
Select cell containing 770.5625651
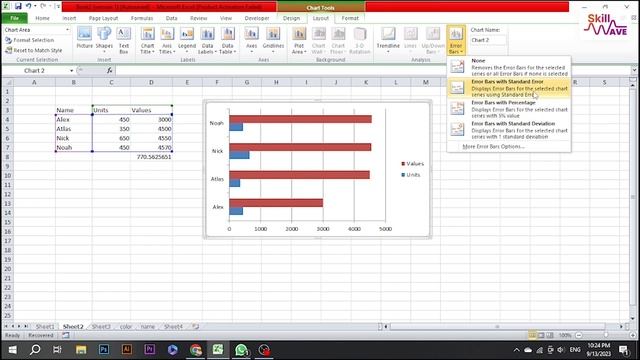[x=151, y=157]
